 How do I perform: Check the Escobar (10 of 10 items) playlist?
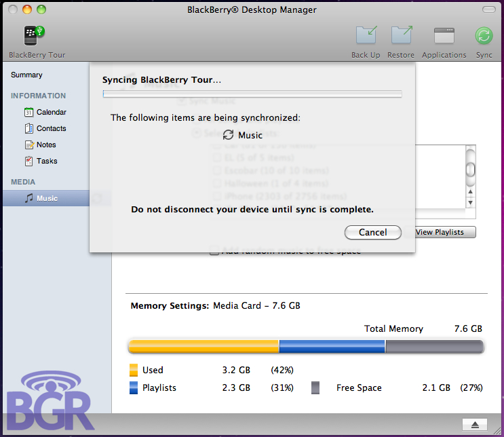[x=217, y=170]
